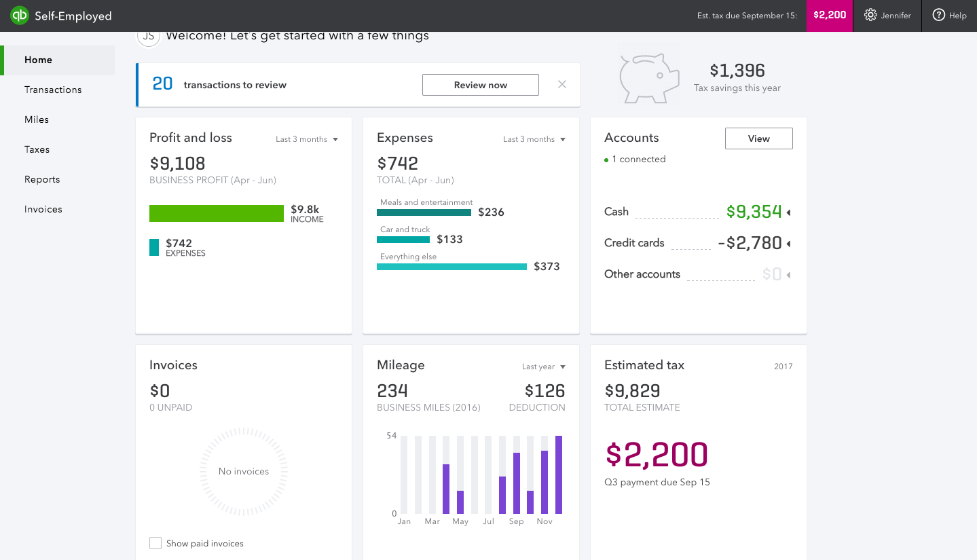The height and width of the screenshot is (560, 977).
Task: Click the Everything else expense bar
Action: pos(451,267)
